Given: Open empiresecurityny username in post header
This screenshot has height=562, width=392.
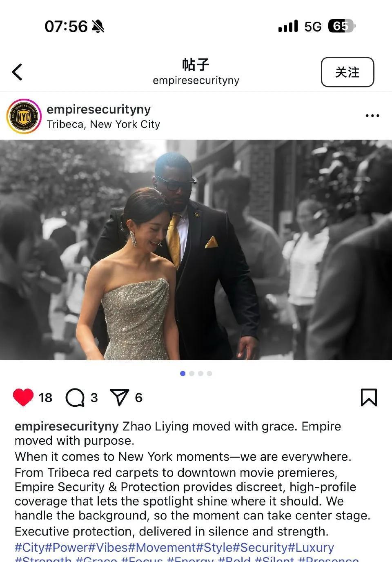Looking at the screenshot, I should coord(99,109).
